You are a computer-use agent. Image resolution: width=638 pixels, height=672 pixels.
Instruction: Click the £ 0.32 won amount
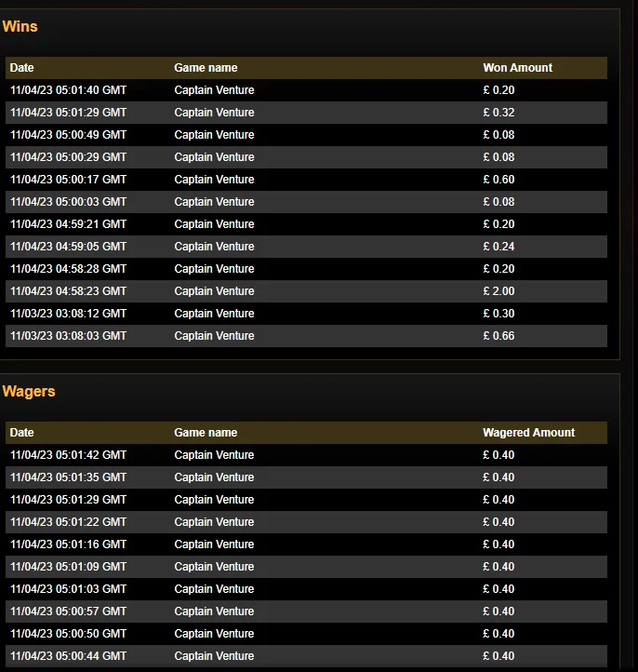click(498, 113)
